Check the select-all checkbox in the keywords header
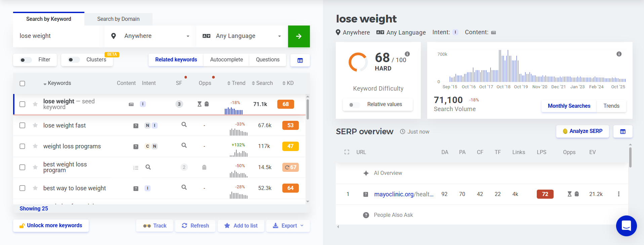 pos(22,83)
